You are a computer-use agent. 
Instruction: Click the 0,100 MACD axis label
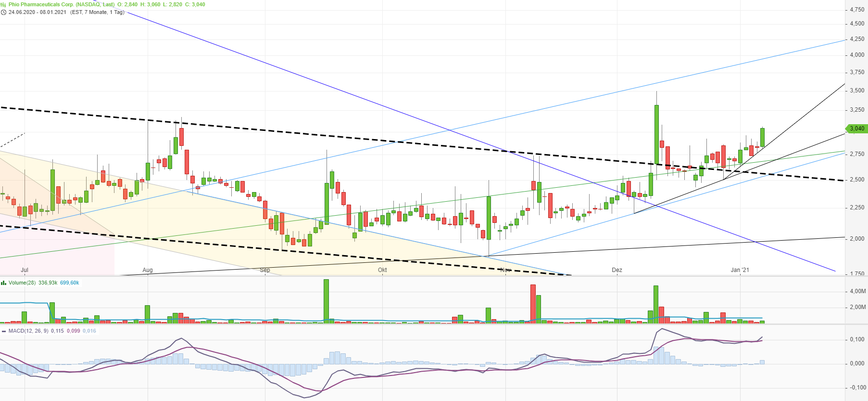click(857, 339)
